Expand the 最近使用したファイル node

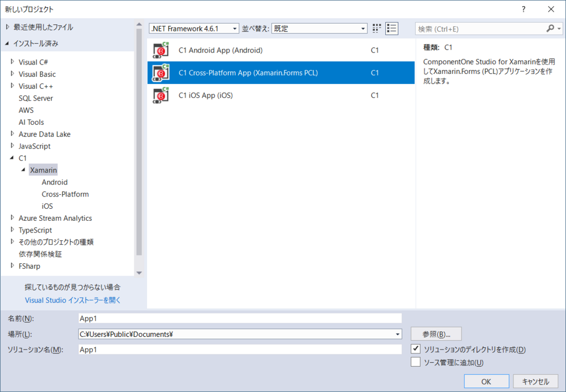pyautogui.click(x=8, y=27)
